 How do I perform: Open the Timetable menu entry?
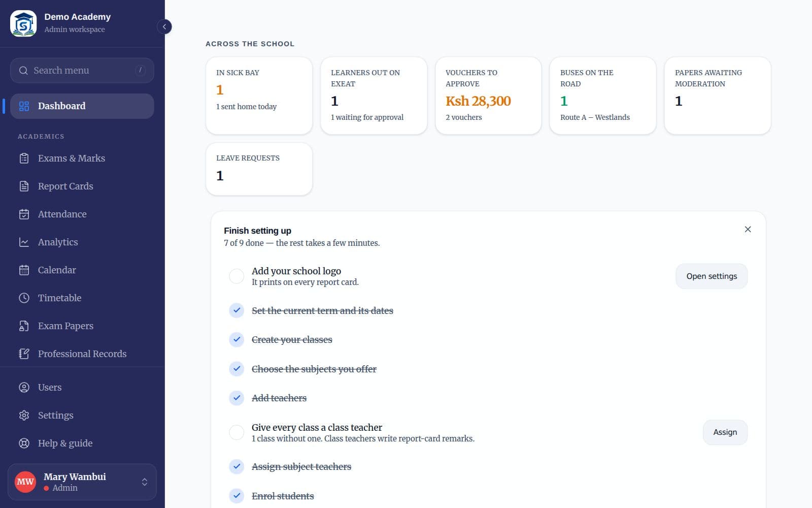[82, 298]
